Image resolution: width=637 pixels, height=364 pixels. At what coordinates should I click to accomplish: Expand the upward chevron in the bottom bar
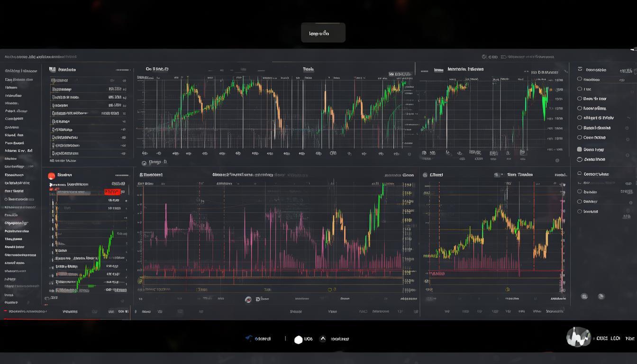click(x=323, y=339)
